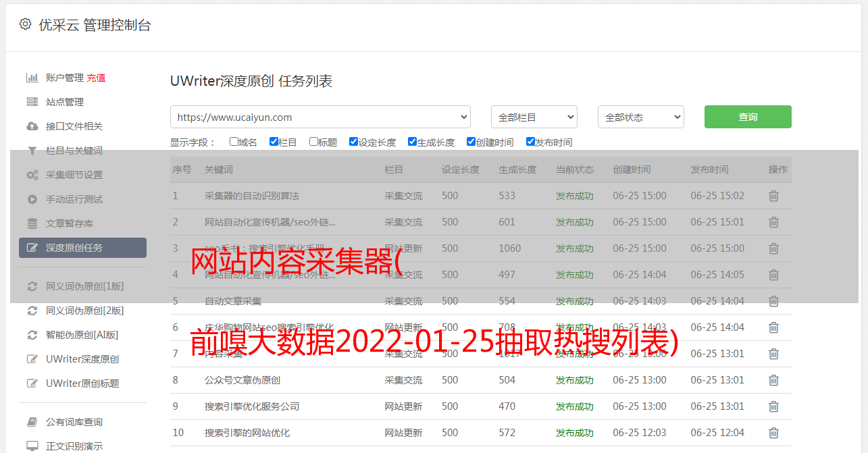Open the 全部栏目 dropdown
This screenshot has width=868, height=453.
[x=534, y=117]
